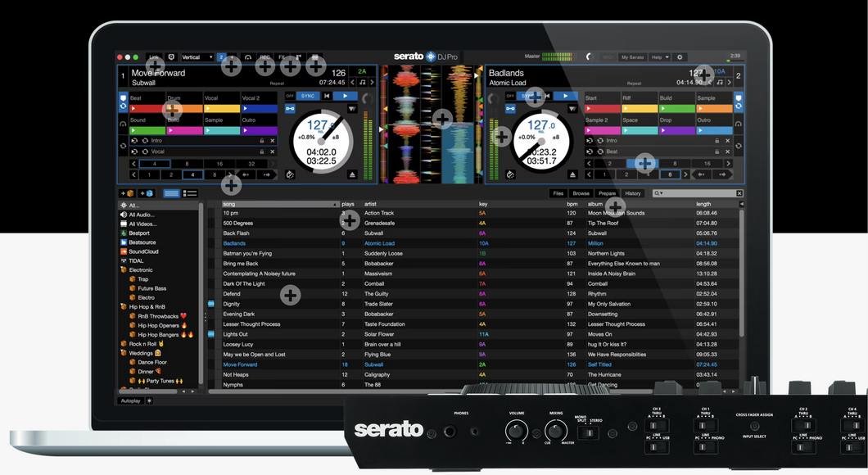Select the Hip Hop Bangers crate
The width and height of the screenshot is (868, 475).
coord(158,334)
